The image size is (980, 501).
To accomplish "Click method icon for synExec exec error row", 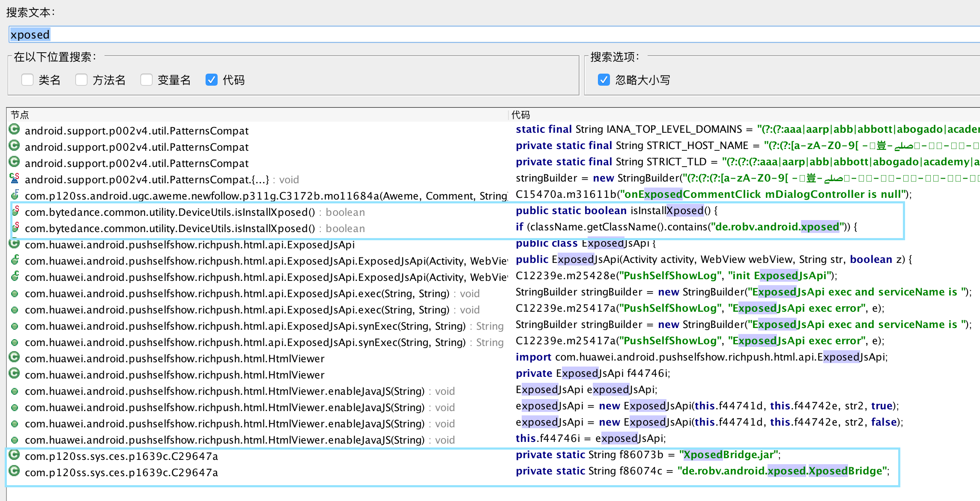I will pyautogui.click(x=15, y=343).
